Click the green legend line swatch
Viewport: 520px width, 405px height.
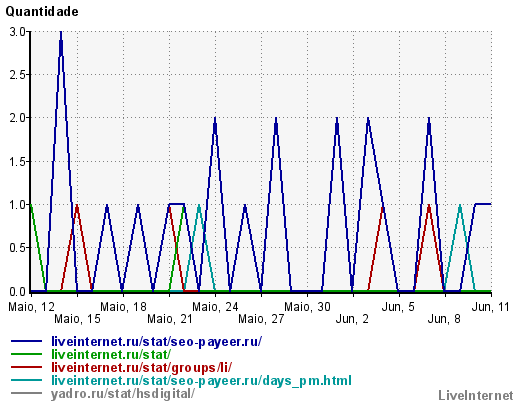pyautogui.click(x=26, y=354)
